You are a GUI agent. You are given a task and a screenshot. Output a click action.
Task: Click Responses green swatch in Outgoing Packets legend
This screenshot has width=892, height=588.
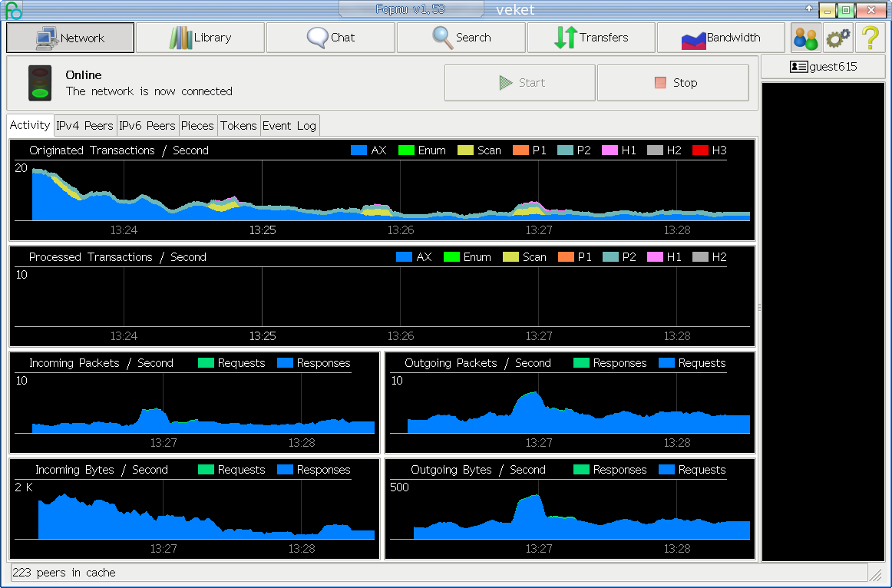tap(581, 363)
